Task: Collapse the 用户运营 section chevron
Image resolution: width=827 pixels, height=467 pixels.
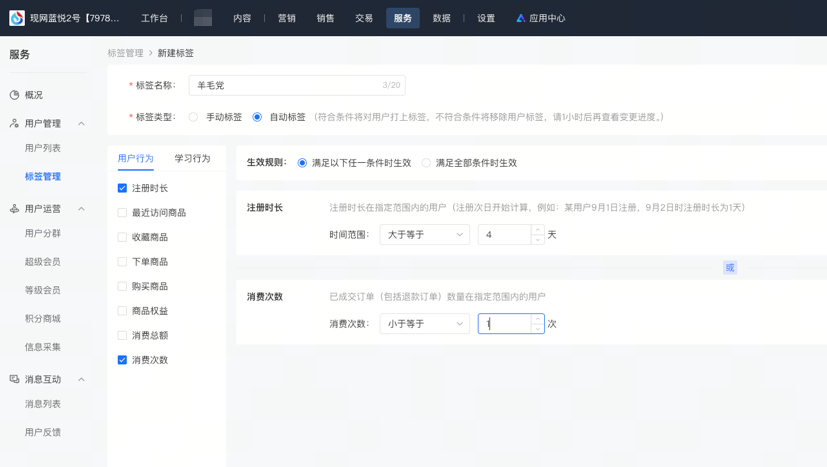Action: coord(81,209)
